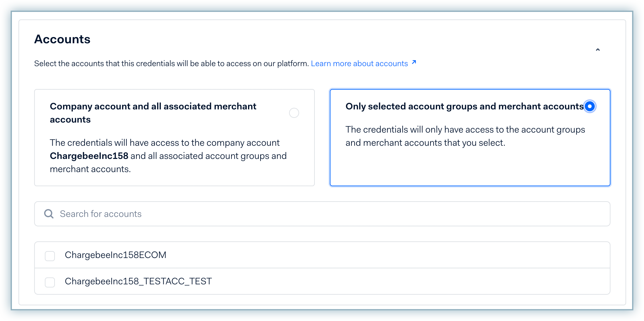Click the Accounts section title

pos(62,39)
